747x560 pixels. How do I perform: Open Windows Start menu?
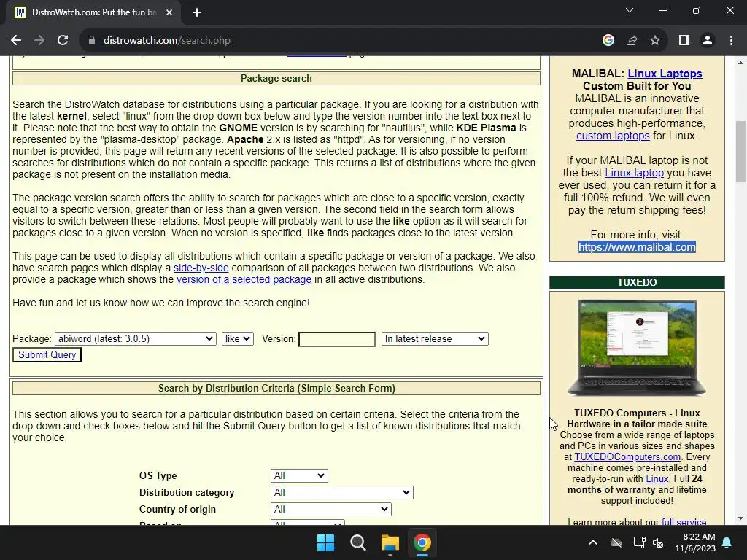click(x=326, y=542)
